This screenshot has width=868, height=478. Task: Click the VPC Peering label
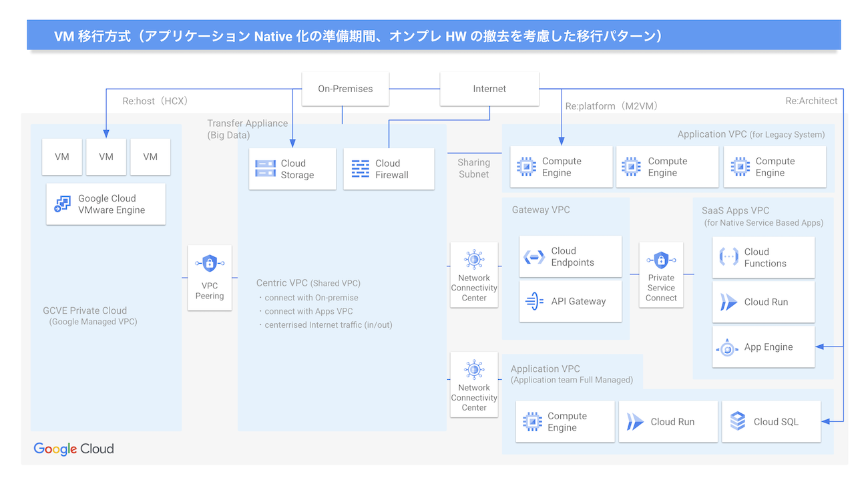[210, 291]
